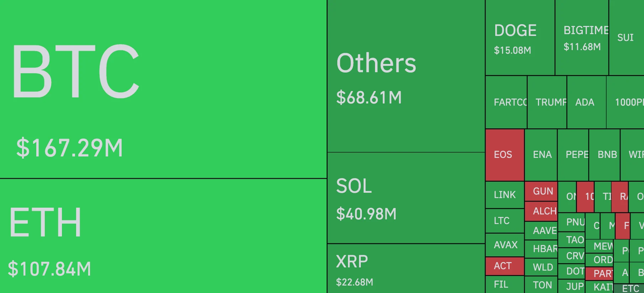644x293 pixels.
Task: Select the red ACT tile
Action: pyautogui.click(x=505, y=266)
